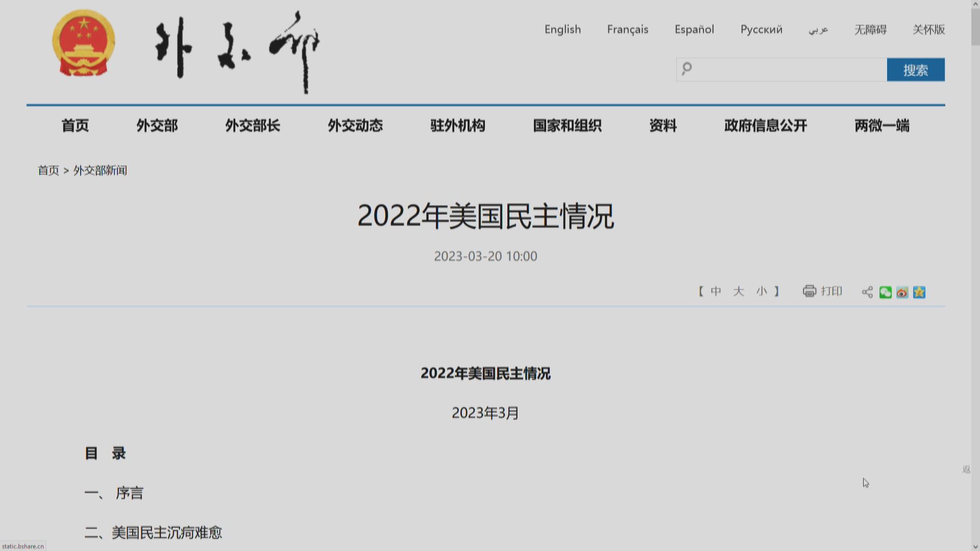This screenshot has width=980, height=551.
Task: Share article to WeChat
Action: (885, 292)
